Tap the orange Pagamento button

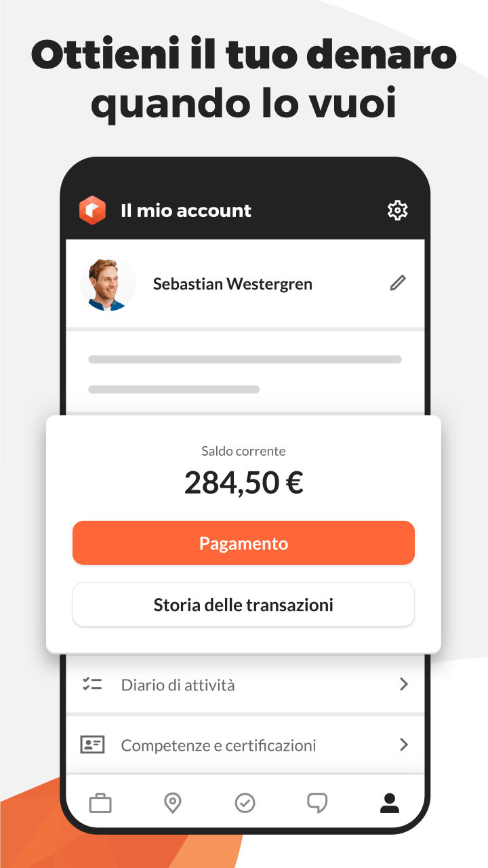(243, 542)
